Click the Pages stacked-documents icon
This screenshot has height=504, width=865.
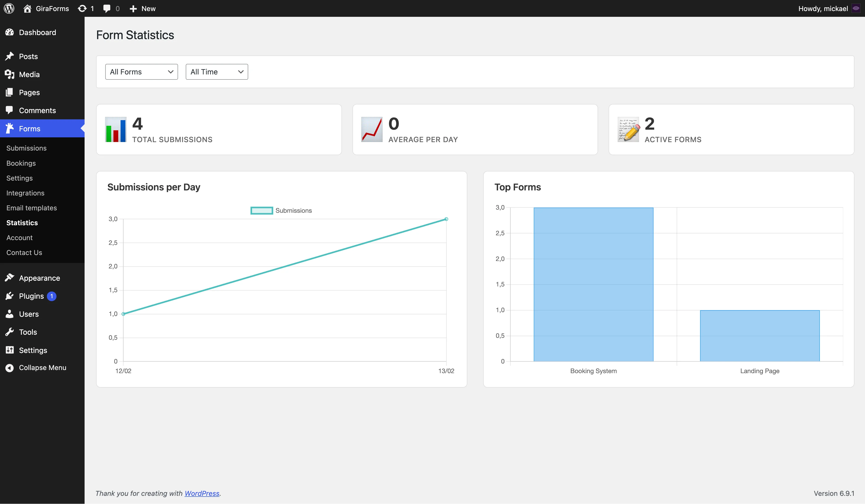10,92
